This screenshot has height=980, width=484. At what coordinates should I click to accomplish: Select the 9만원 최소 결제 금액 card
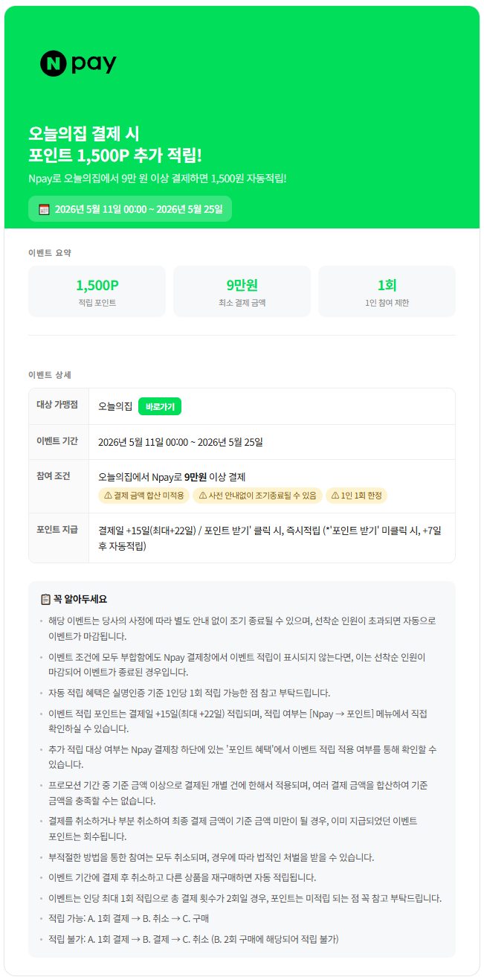click(242, 291)
